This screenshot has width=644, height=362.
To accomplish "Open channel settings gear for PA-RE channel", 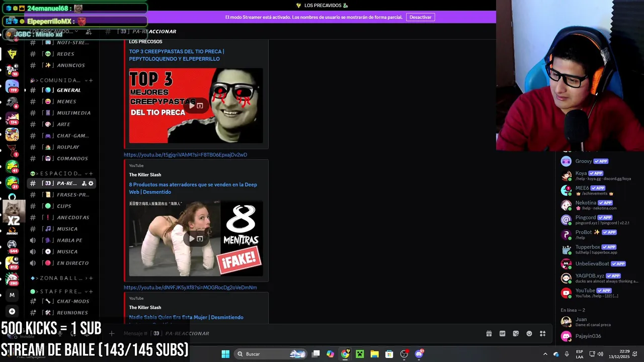I will pos(91,184).
